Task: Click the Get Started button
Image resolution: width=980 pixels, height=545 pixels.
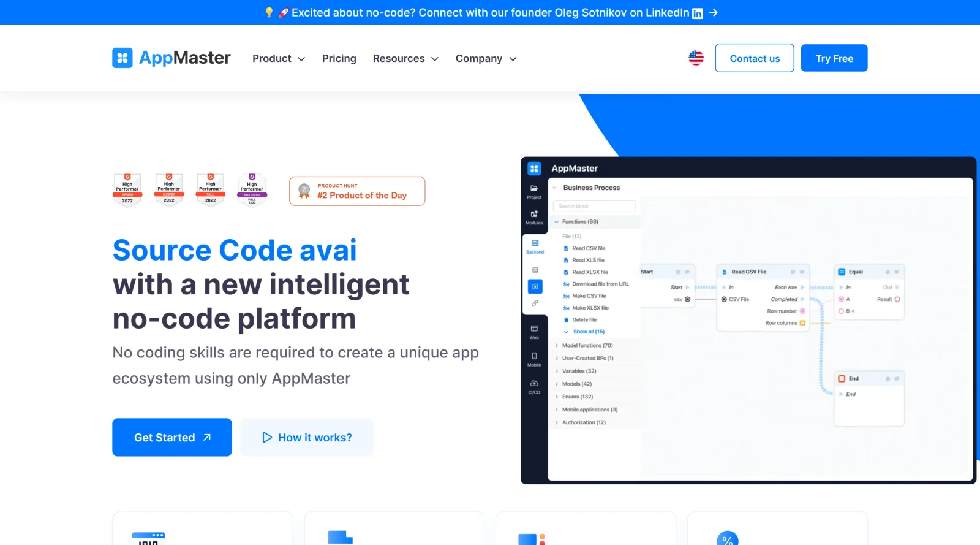Action: pos(172,437)
